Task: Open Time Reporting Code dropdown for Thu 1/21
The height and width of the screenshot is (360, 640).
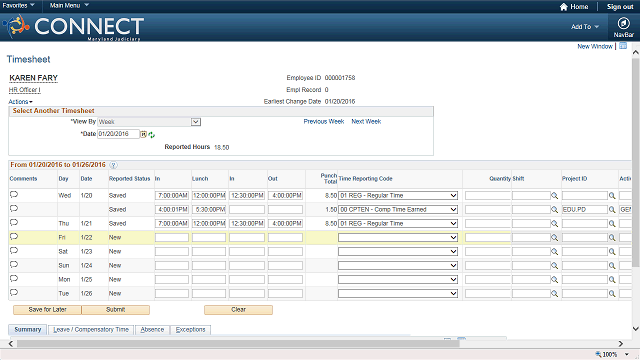Action: [398, 224]
